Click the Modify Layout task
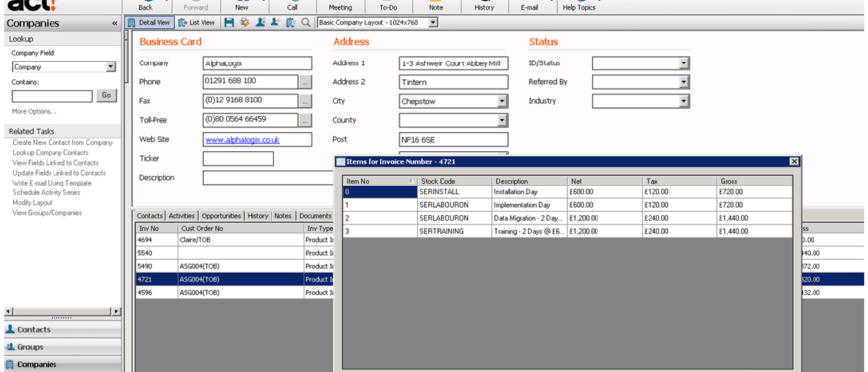The height and width of the screenshot is (372, 868). [32, 203]
